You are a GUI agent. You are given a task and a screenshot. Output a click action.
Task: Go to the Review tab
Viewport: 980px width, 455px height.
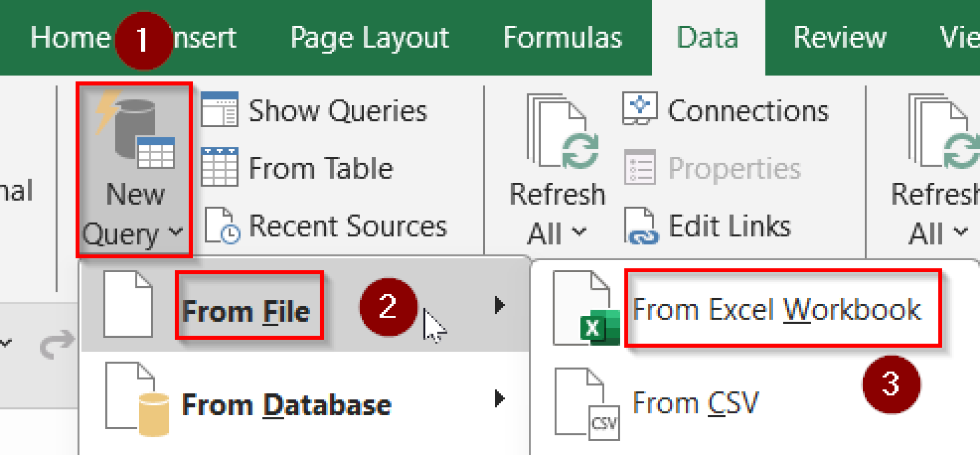tap(839, 38)
